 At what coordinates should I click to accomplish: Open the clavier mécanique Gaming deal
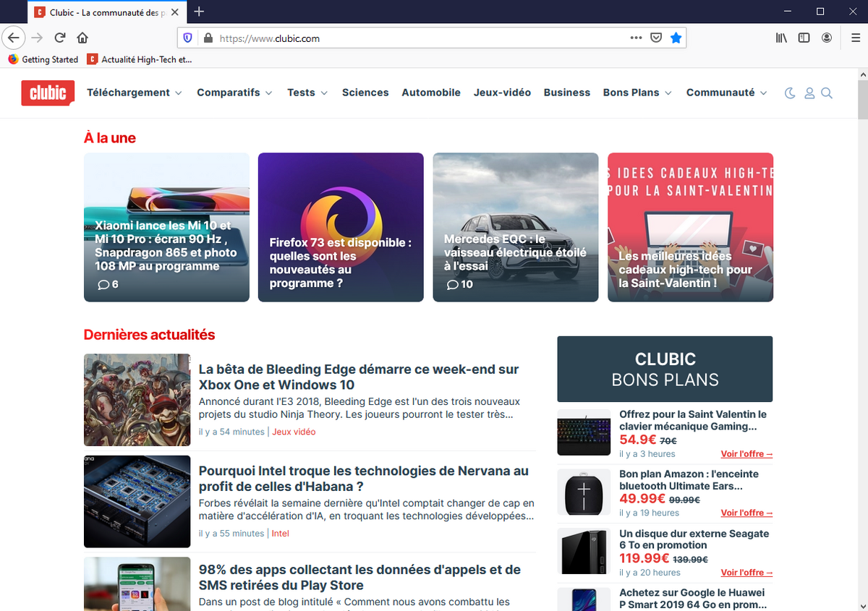[693, 420]
